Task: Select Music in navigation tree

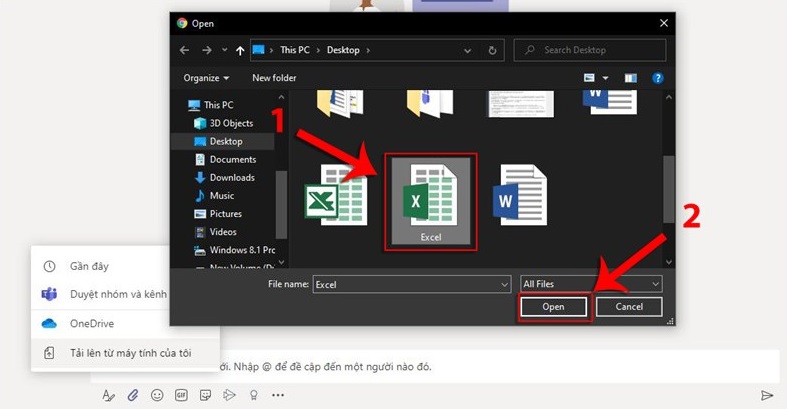Action: (x=214, y=196)
